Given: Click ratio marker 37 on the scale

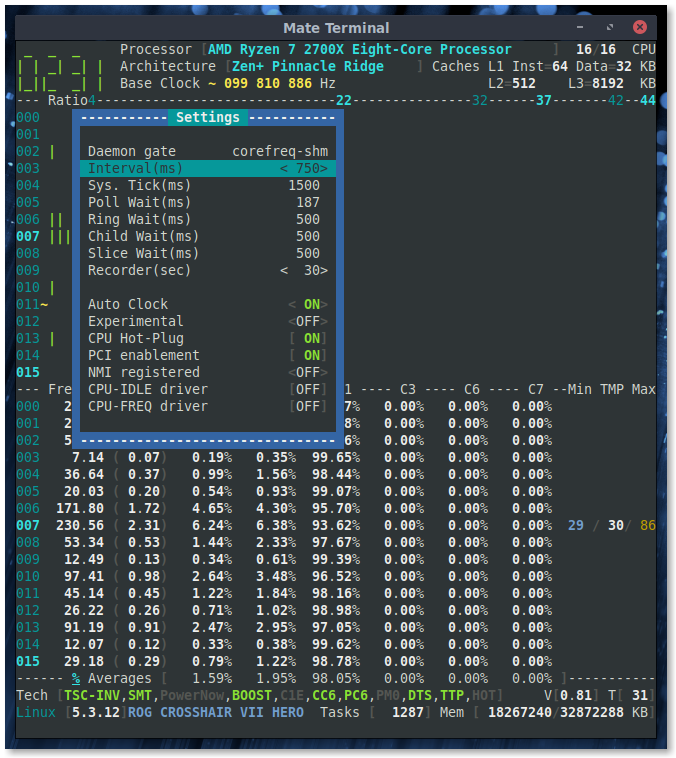Looking at the screenshot, I should 544,101.
